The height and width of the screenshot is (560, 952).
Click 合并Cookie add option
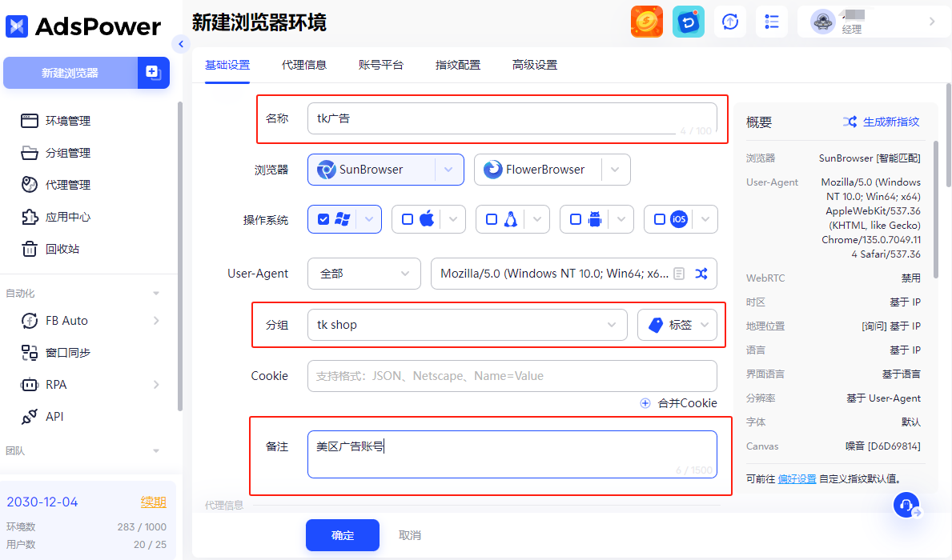coord(679,403)
